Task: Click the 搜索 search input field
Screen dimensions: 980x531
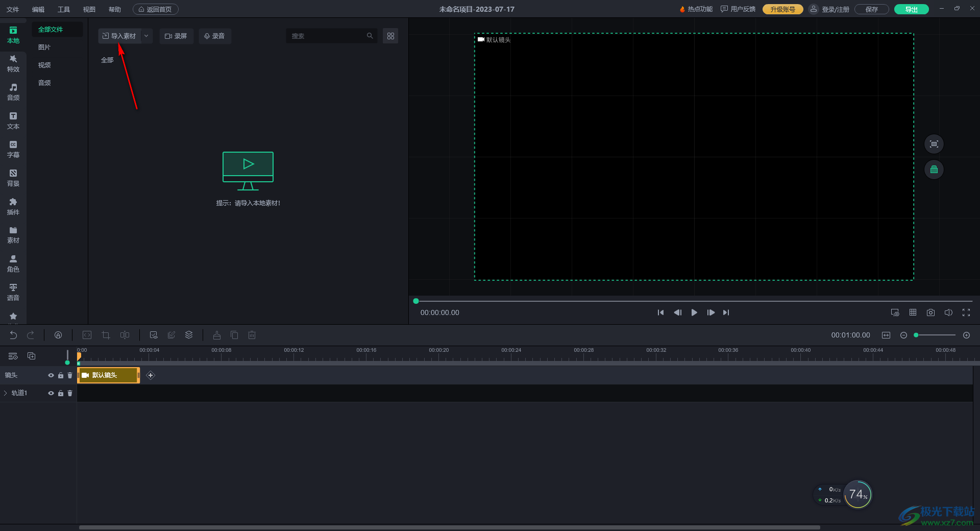Action: tap(332, 36)
